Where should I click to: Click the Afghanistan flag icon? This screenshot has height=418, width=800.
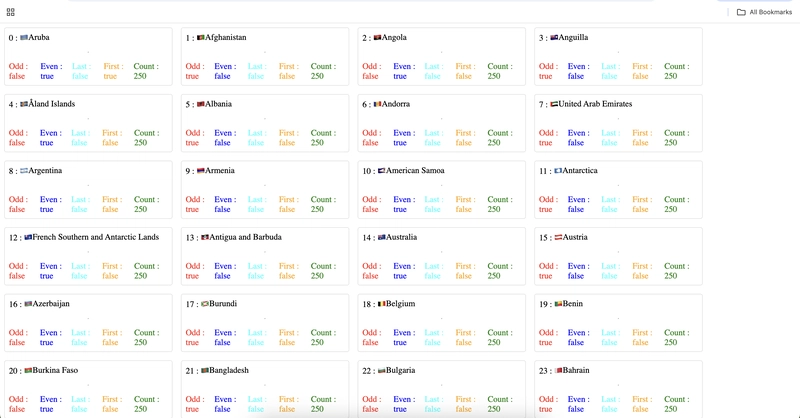(x=201, y=37)
